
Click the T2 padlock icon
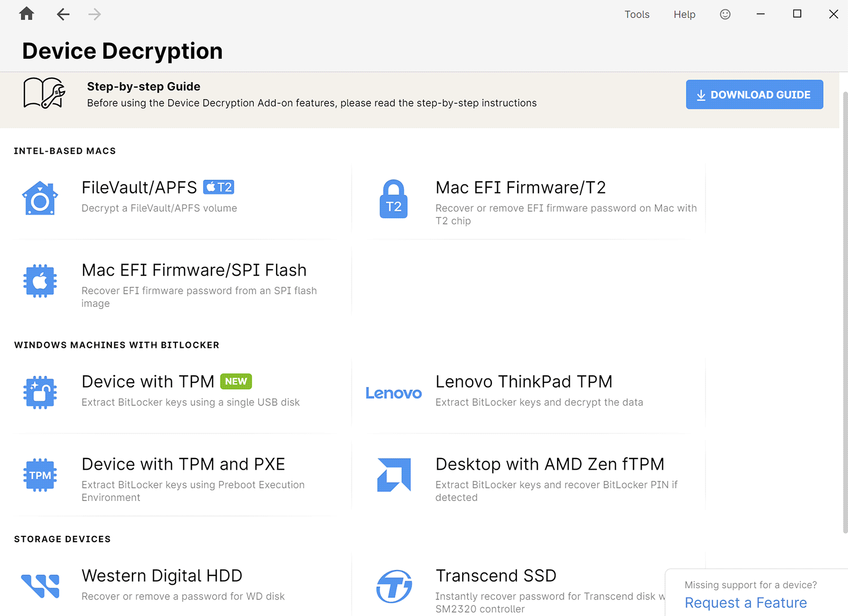[393, 199]
